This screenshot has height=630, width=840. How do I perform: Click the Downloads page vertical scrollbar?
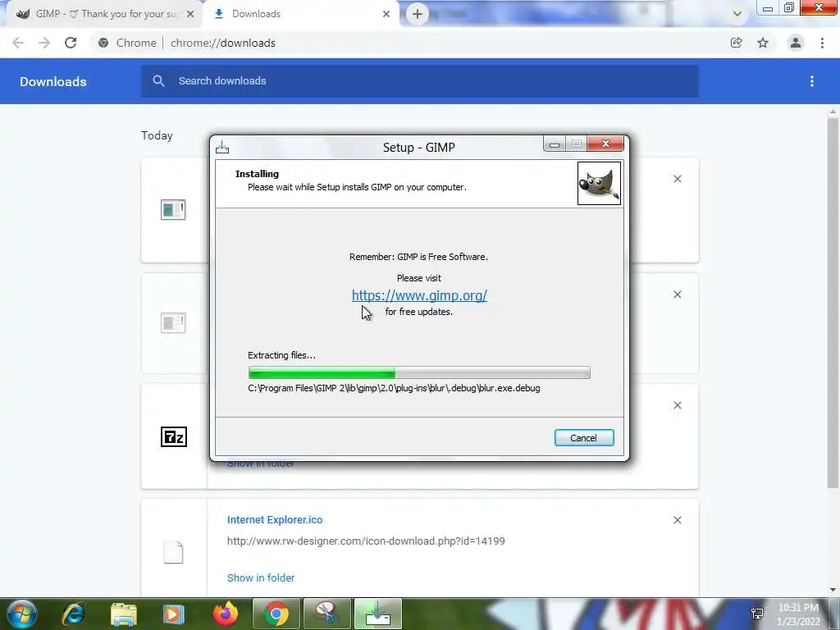pos(833,303)
